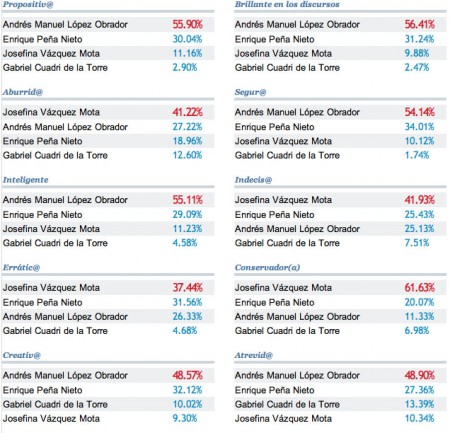The image size is (450, 433).
Task: Open the Segur@ section heading
Action: click(x=250, y=92)
